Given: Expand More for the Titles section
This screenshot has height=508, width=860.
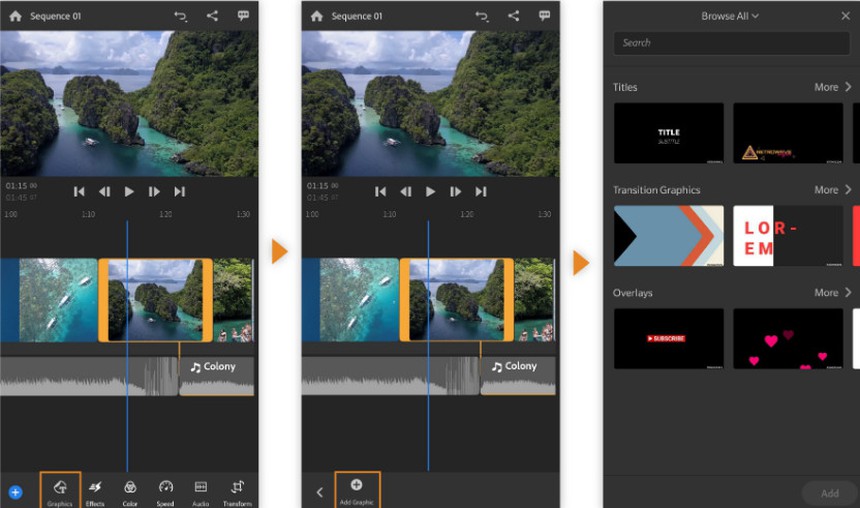Looking at the screenshot, I should coord(832,87).
